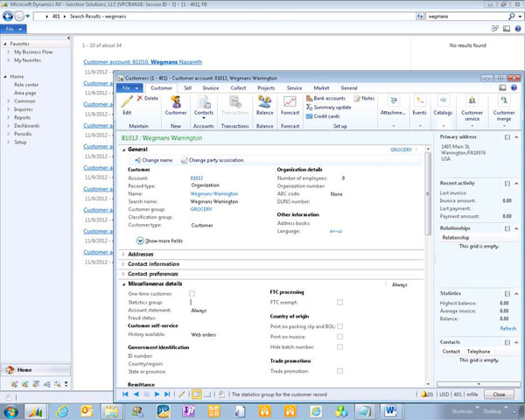525x420 pixels.
Task: Open the Catalogs ribbon icon
Action: 443,101
